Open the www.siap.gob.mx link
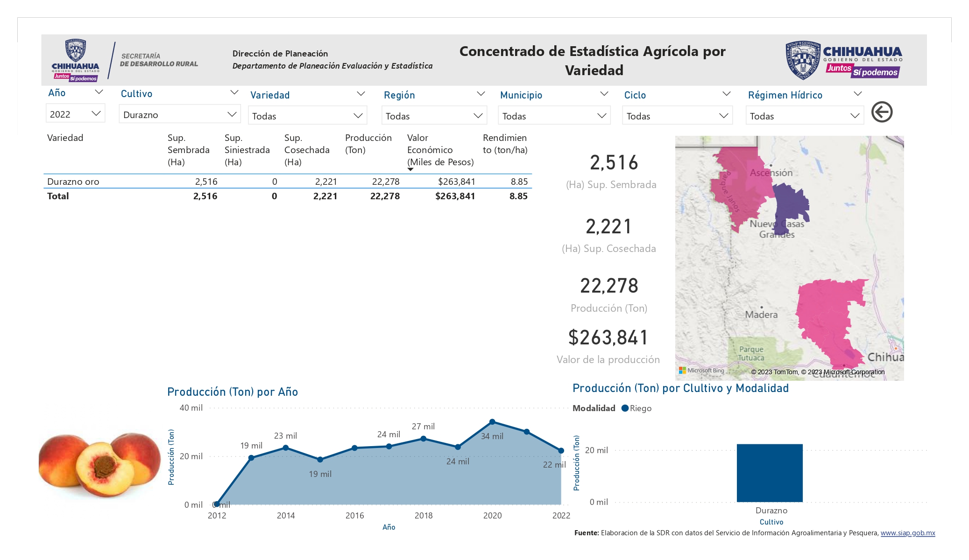 [908, 533]
